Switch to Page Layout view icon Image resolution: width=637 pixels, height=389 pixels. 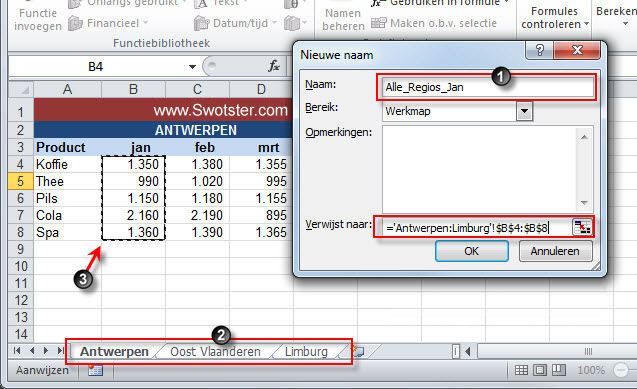[x=540, y=370]
